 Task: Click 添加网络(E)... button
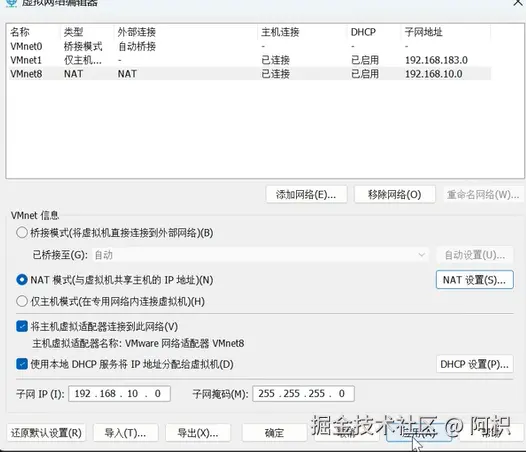pos(306,195)
